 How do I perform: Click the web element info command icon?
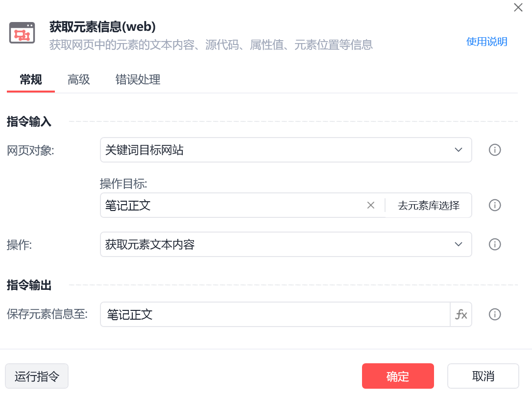pyautogui.click(x=22, y=33)
